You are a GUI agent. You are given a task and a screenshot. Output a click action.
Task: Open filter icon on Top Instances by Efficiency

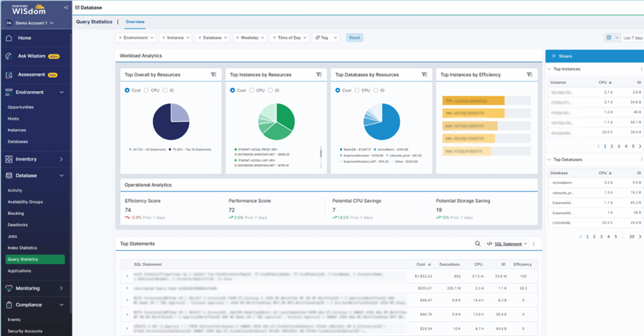coord(529,75)
